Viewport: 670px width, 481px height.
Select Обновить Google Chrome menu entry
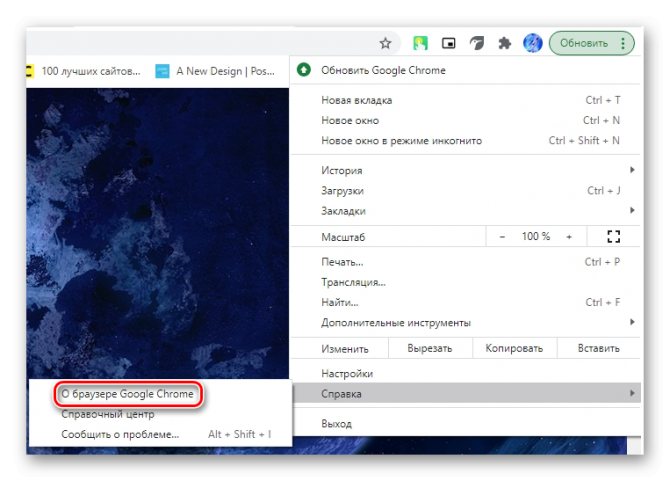(x=466, y=70)
